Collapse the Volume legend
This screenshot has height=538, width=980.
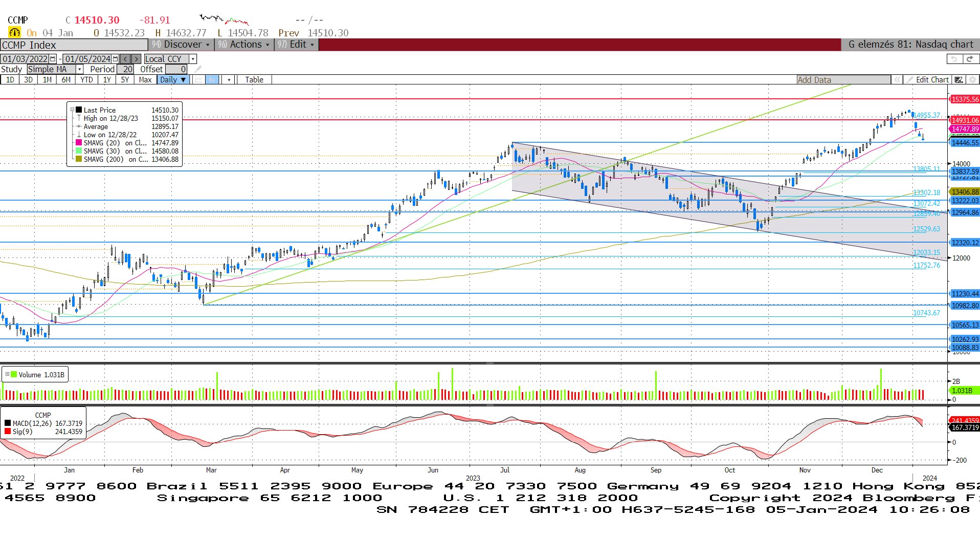click(7, 374)
